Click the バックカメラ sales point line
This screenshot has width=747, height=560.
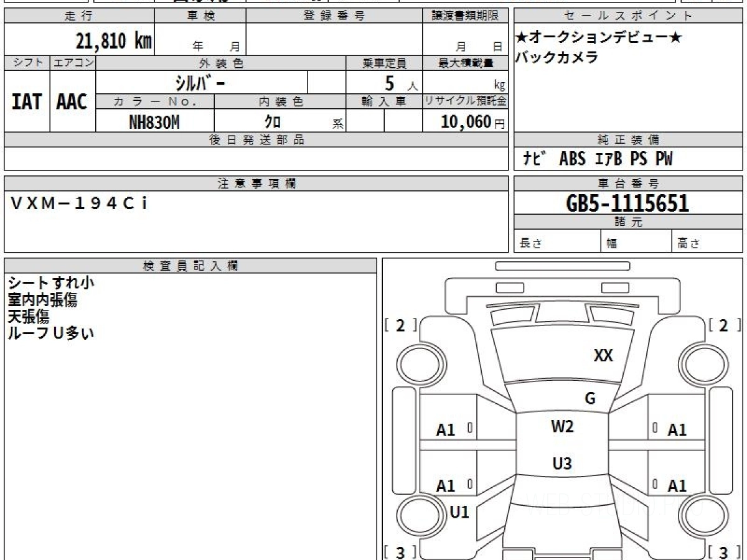point(548,57)
